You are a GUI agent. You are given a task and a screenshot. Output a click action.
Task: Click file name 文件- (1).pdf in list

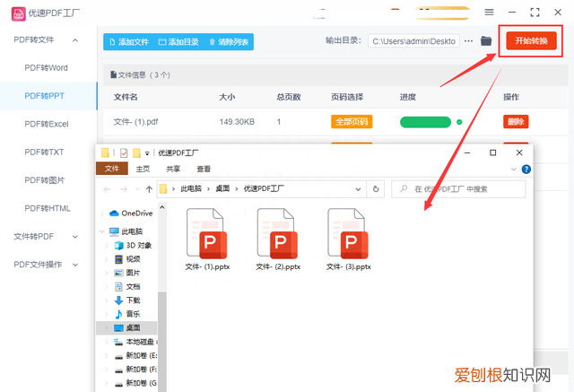click(135, 121)
